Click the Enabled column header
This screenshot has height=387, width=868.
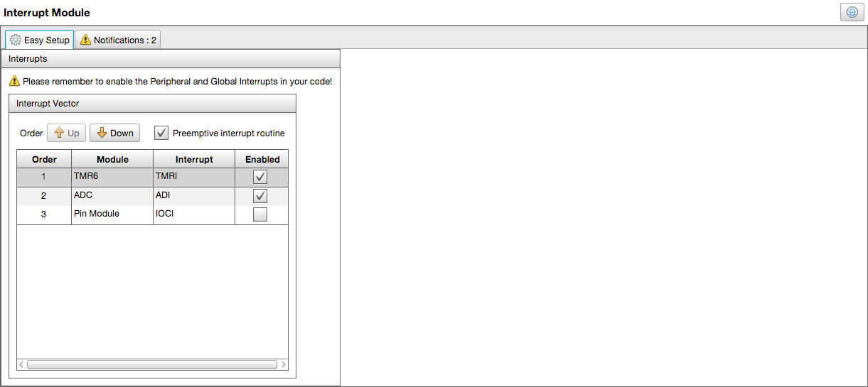tap(262, 159)
